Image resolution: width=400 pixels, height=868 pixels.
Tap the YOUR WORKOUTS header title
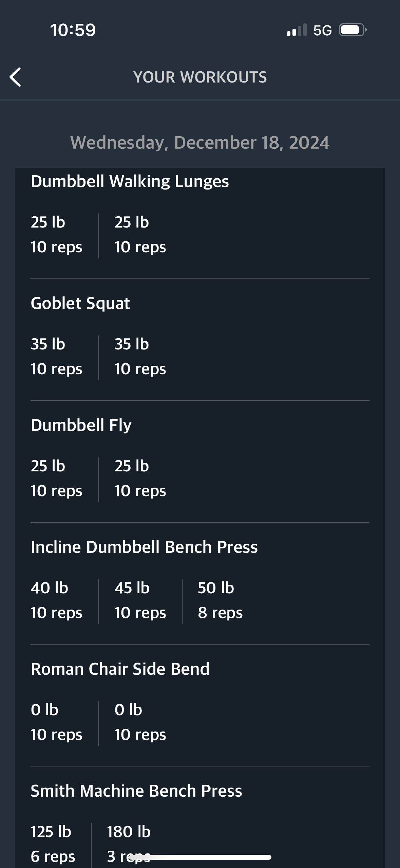[200, 77]
